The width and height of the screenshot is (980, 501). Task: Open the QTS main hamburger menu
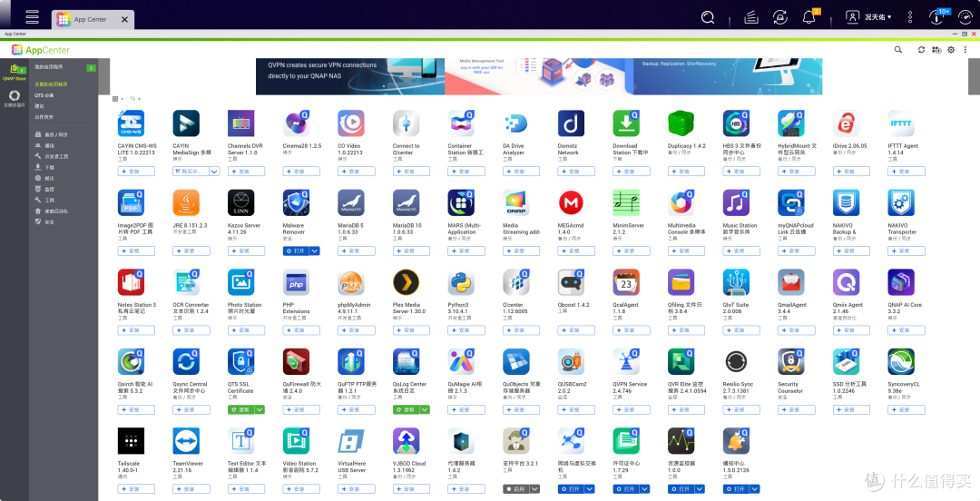pos(32,17)
